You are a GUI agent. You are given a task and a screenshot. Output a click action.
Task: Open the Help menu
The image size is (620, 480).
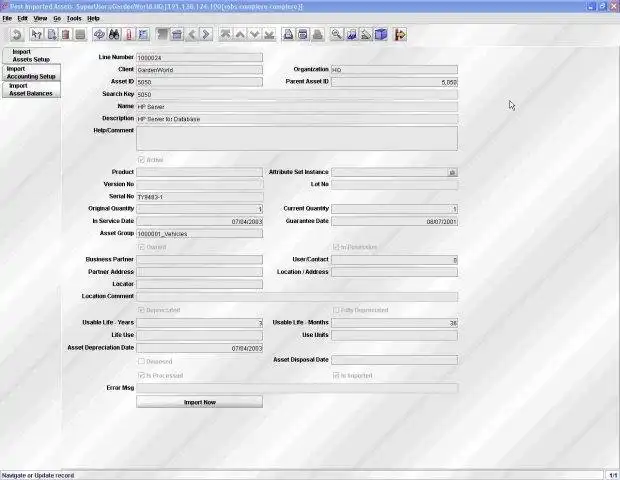point(93,18)
